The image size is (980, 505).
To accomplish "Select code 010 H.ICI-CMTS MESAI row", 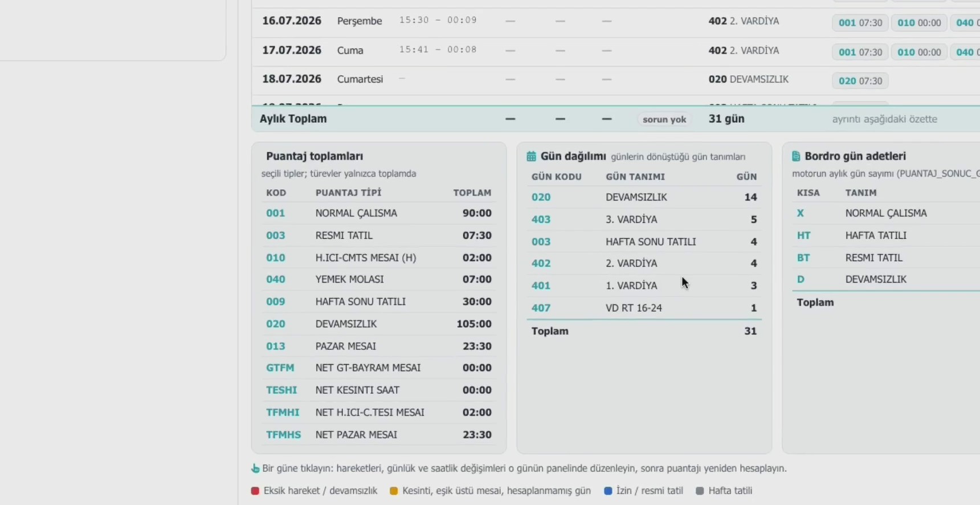I will tap(379, 258).
